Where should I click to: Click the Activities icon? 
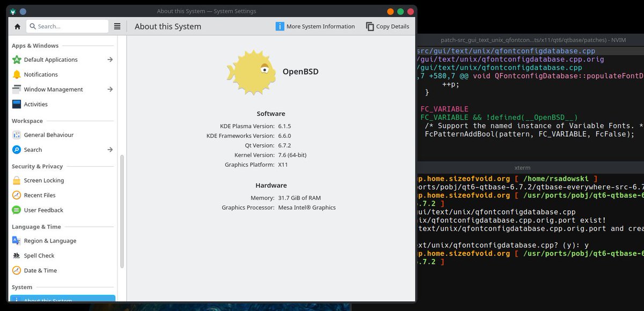pos(17,105)
